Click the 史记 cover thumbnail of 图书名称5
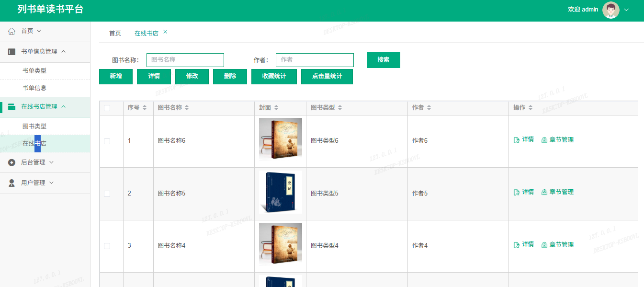The width and height of the screenshot is (644, 287). [281, 192]
